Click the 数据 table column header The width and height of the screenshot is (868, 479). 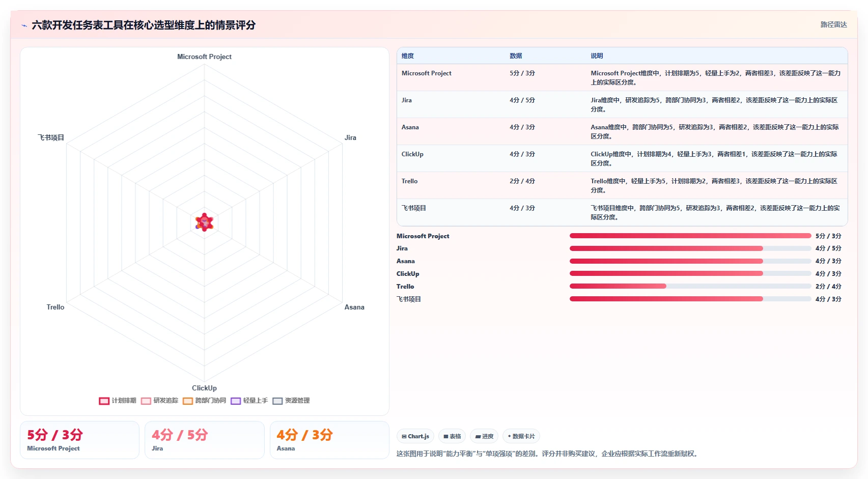[516, 56]
